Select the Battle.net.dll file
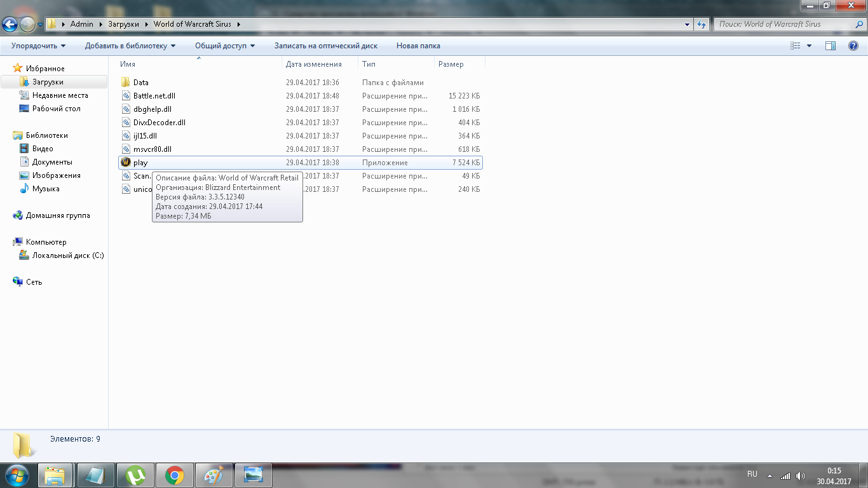 pyautogui.click(x=154, y=96)
